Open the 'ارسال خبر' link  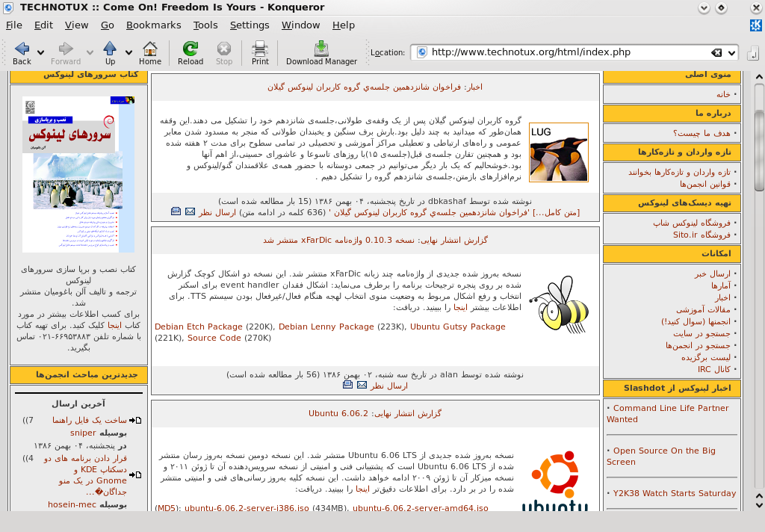click(713, 273)
